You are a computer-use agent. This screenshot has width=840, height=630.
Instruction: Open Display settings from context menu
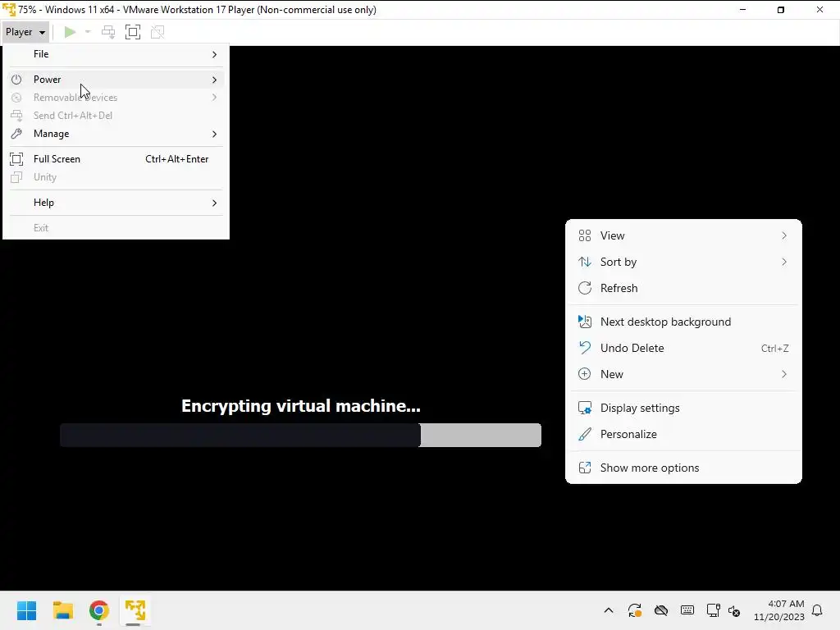[x=683, y=409]
